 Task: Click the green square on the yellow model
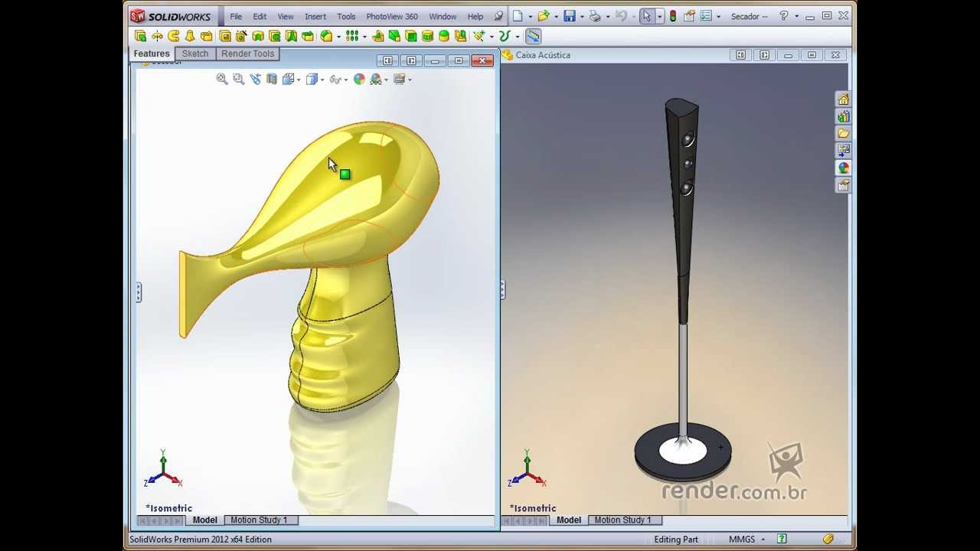click(x=345, y=174)
